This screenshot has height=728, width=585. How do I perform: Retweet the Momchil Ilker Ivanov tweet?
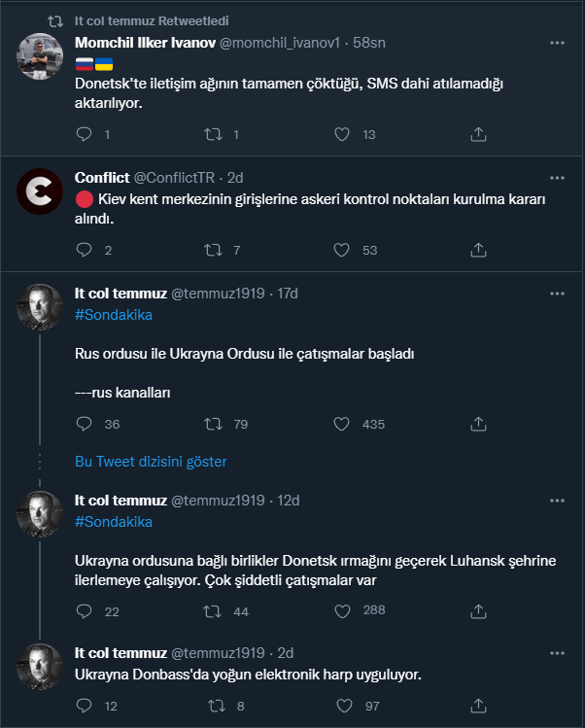tap(213, 134)
